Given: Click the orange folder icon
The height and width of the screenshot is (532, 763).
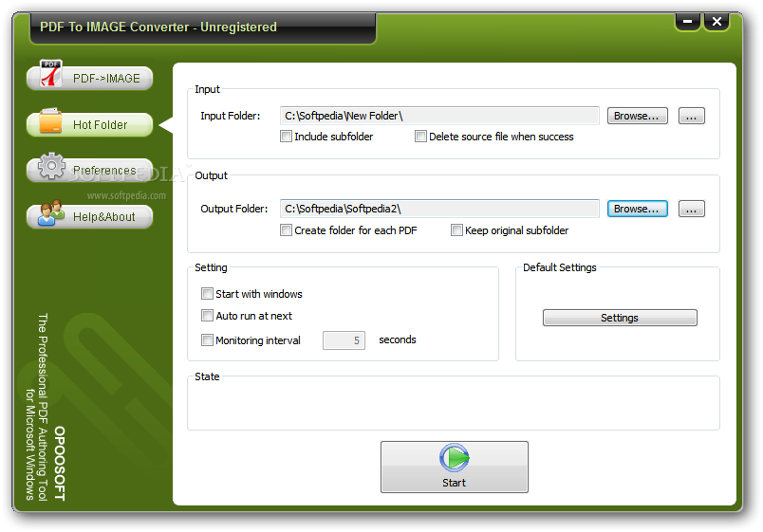Looking at the screenshot, I should (50, 120).
